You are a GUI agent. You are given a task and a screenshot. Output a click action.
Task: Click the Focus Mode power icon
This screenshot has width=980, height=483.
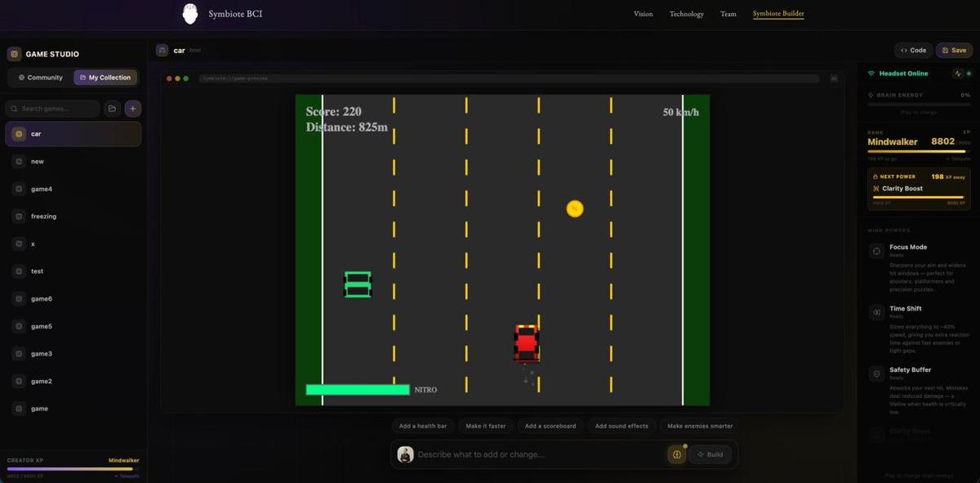coord(876,252)
